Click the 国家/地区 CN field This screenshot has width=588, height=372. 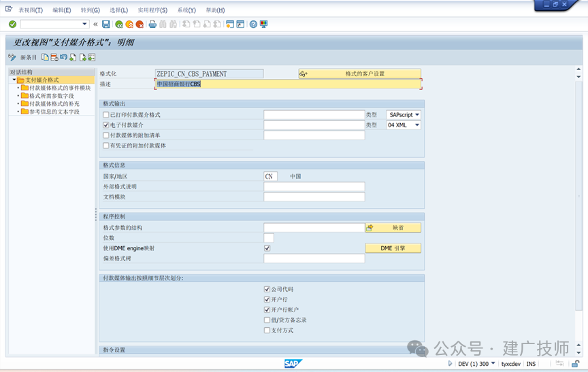[x=270, y=176]
